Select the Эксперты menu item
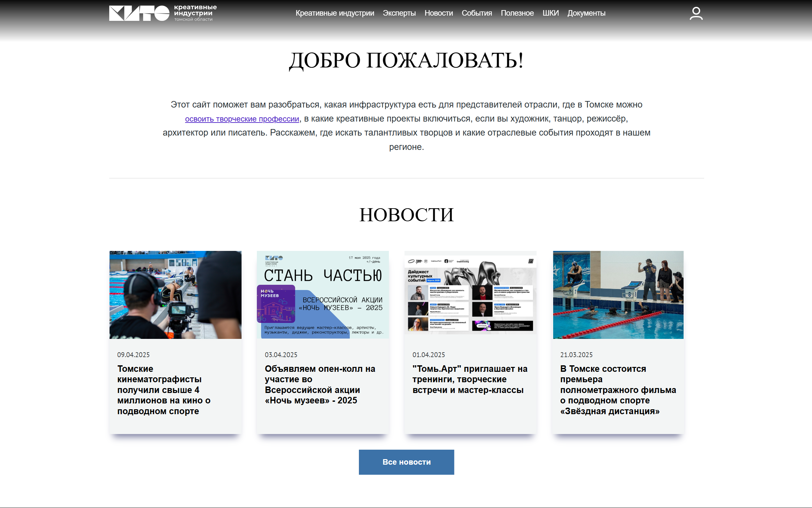 (399, 13)
